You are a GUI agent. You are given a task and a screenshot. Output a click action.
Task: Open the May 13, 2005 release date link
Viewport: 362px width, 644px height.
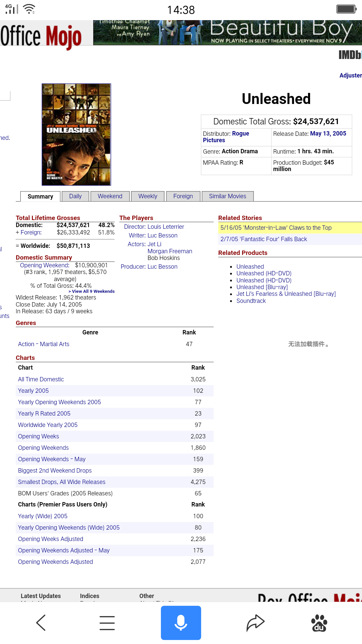point(328,133)
